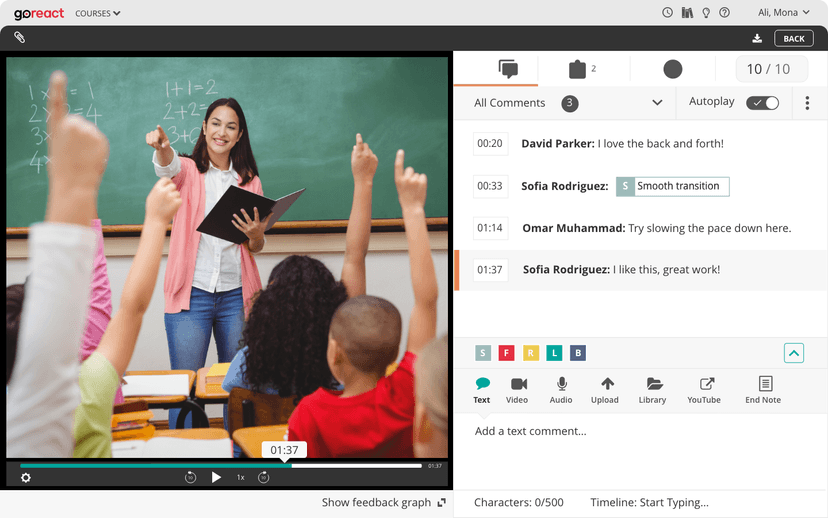Open the video settings gear

pyautogui.click(x=26, y=477)
